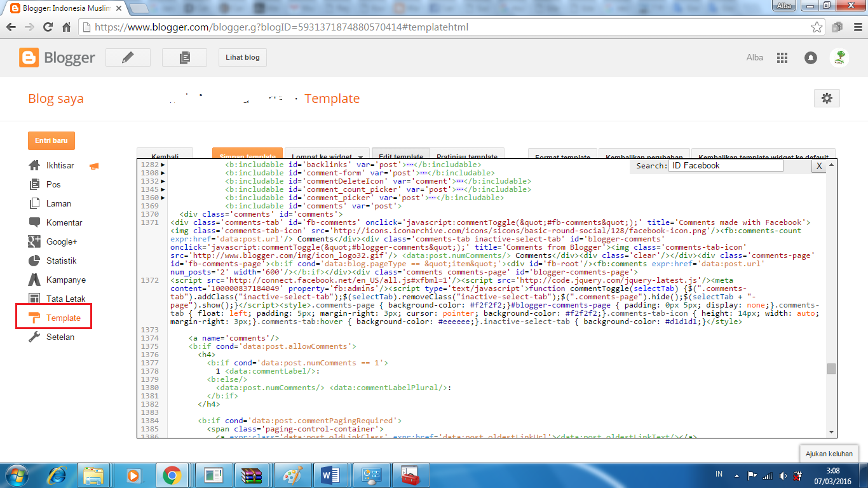
Task: Click the Kembali button
Action: [165, 154]
